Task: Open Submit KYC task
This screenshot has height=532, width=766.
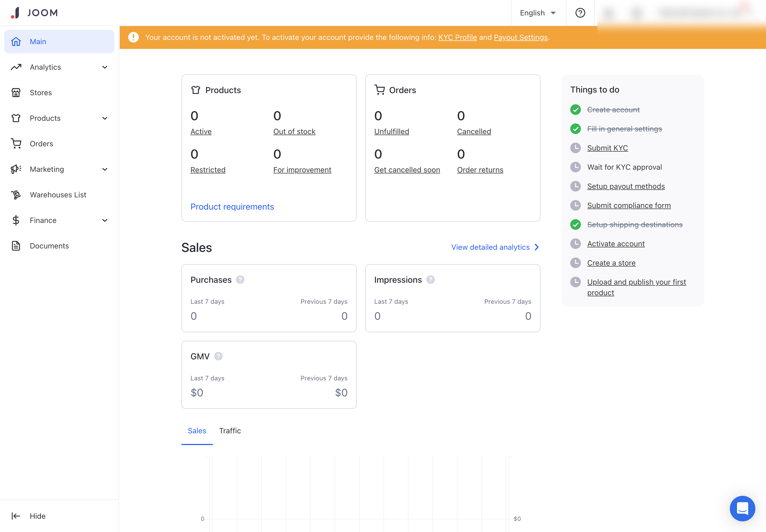Action: coord(607,148)
